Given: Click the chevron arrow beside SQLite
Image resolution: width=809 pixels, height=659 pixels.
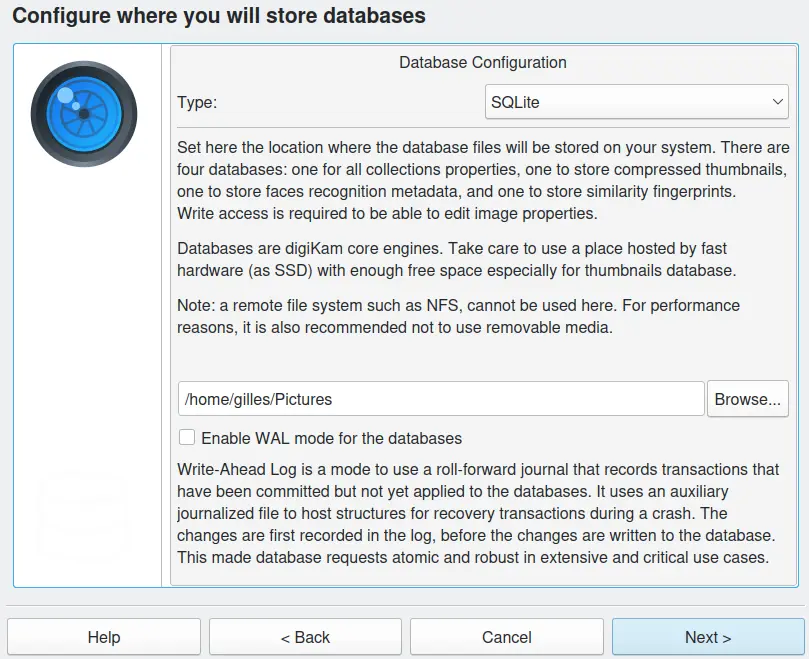Looking at the screenshot, I should (x=778, y=102).
